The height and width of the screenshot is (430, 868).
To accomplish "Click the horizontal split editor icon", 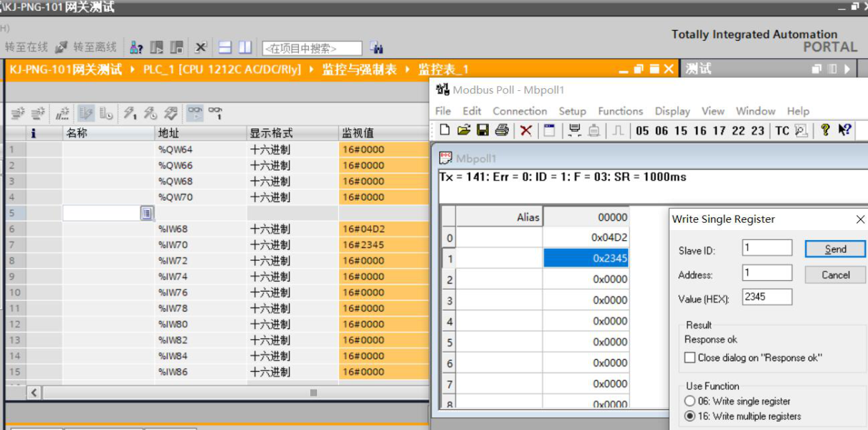I will pyautogui.click(x=225, y=48).
